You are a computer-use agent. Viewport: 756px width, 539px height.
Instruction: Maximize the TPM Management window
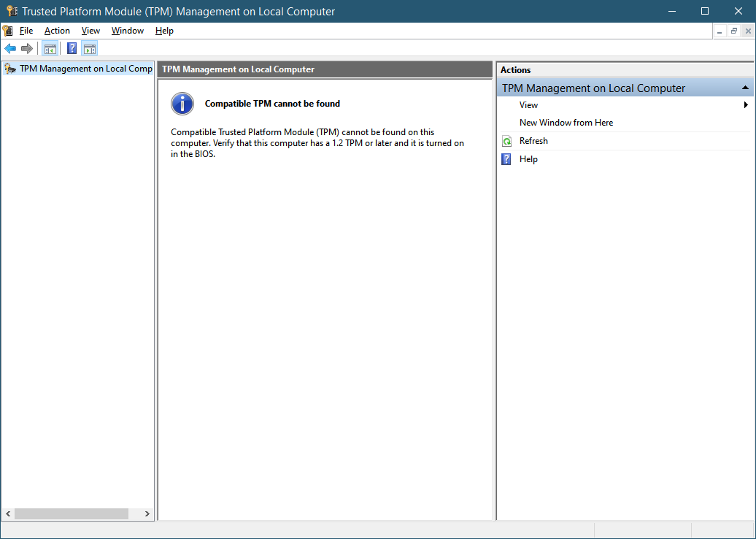(705, 11)
